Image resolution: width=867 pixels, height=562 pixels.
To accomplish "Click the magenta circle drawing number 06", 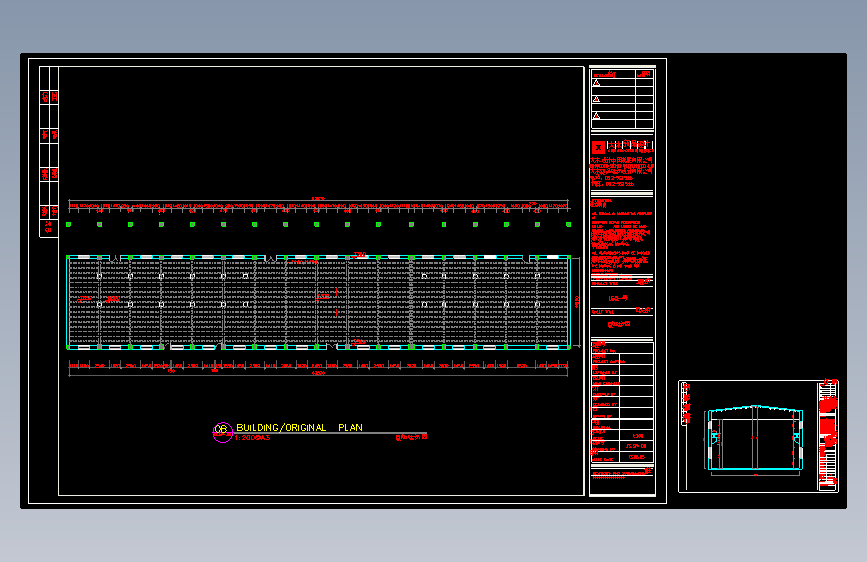I will (x=222, y=432).
